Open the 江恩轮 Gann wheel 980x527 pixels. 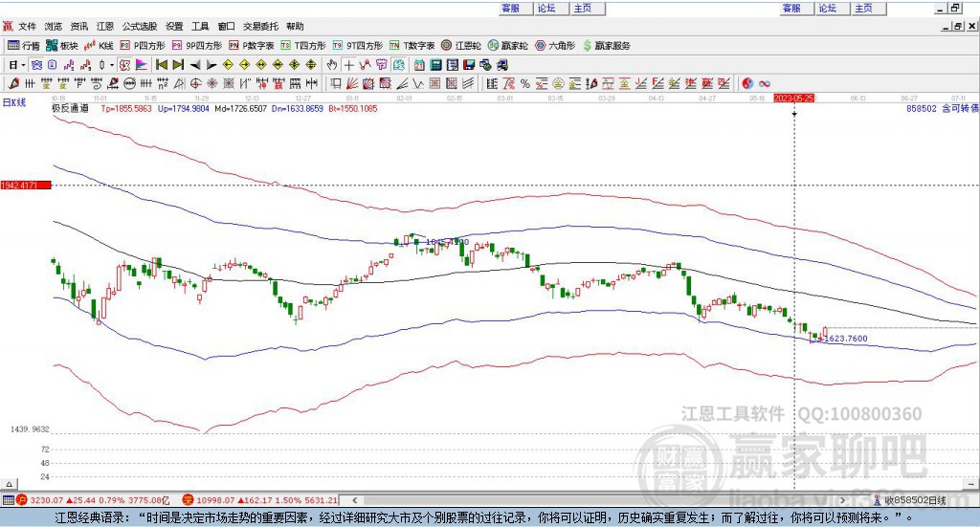pos(461,46)
